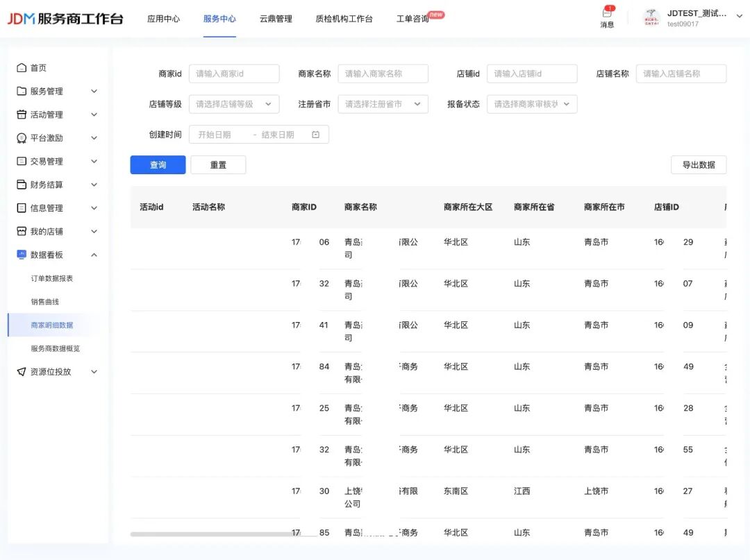
Task: Open the 注册省市 dropdown
Action: pos(383,104)
